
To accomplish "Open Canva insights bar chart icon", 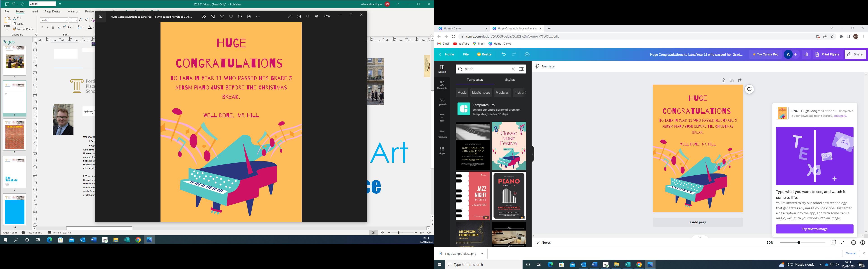I will tap(806, 54).
